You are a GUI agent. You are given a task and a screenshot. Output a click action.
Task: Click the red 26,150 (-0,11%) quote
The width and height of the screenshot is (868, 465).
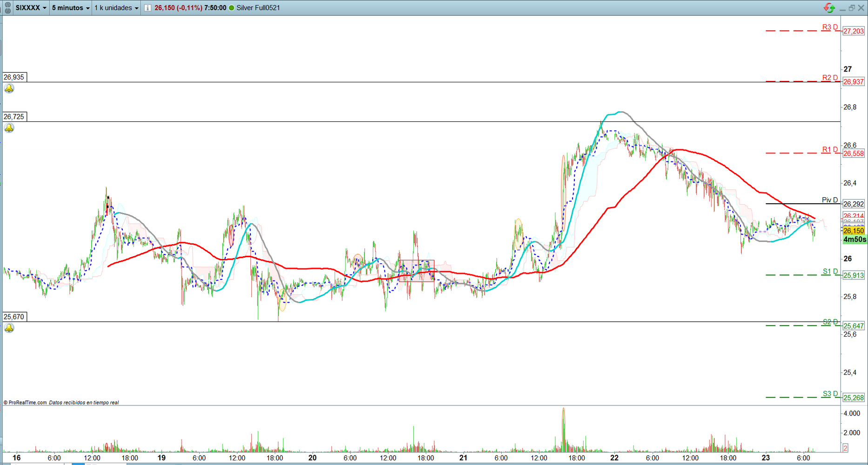point(178,8)
